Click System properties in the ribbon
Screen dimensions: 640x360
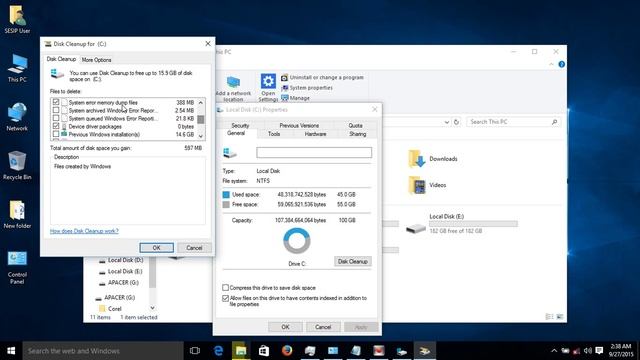click(307, 88)
